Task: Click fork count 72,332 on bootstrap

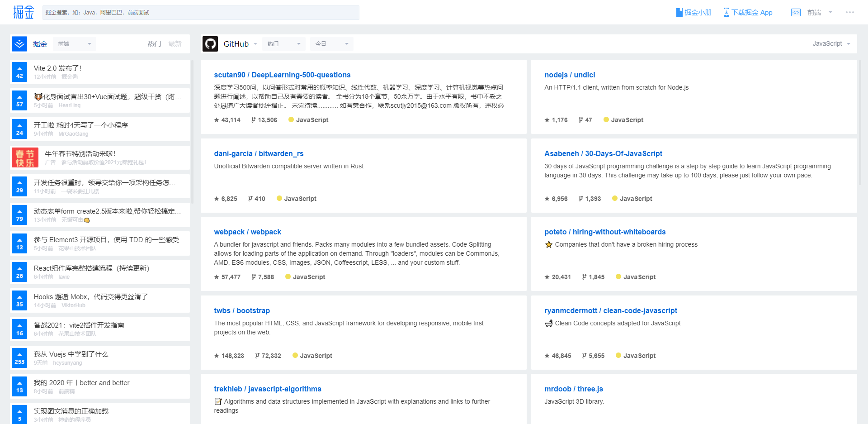Action: coord(268,356)
